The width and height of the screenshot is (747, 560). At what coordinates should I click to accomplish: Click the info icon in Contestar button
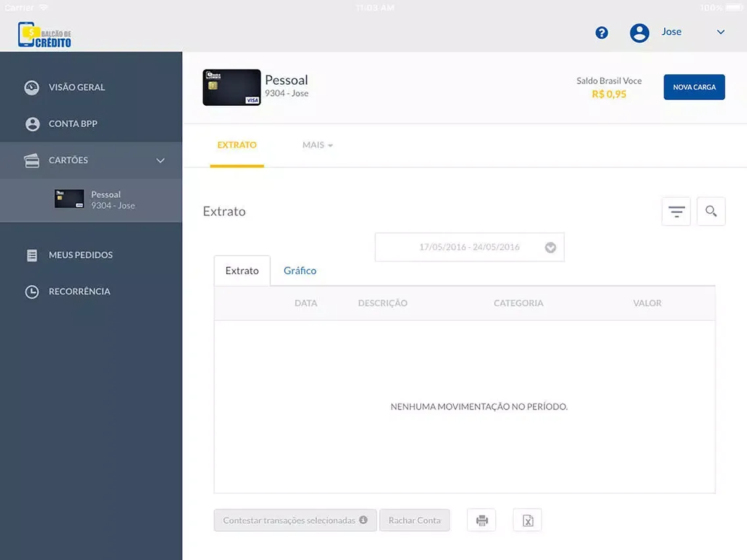click(364, 520)
